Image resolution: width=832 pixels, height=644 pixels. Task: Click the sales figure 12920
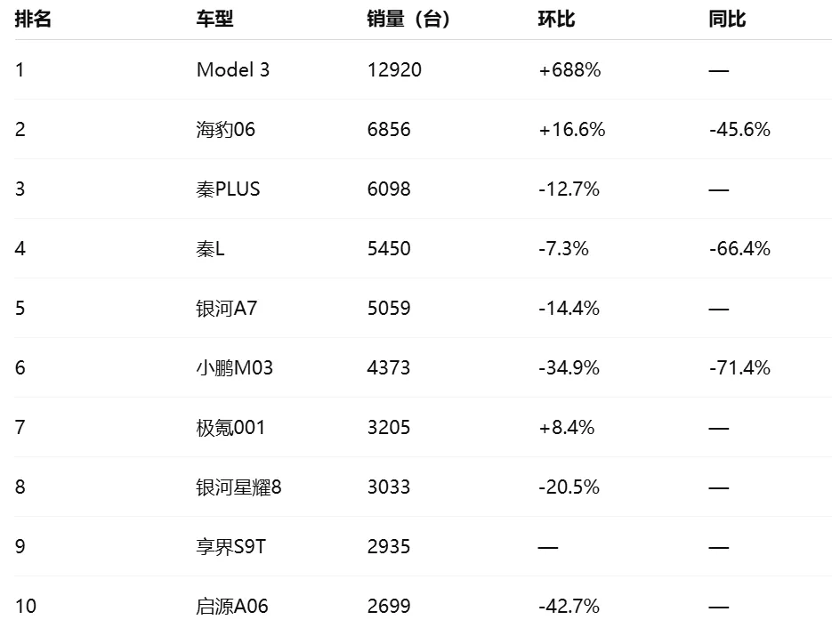tap(393, 70)
